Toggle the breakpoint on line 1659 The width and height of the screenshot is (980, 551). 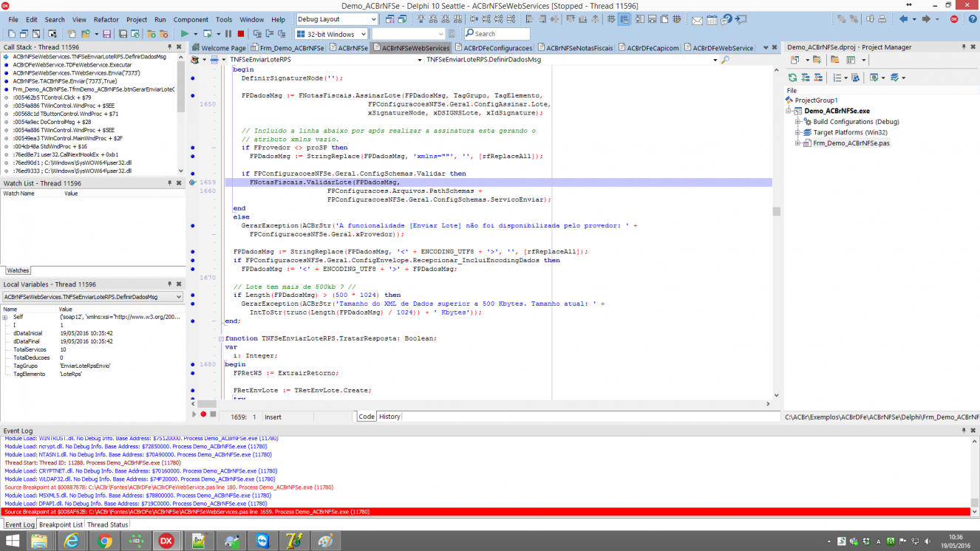(x=192, y=182)
